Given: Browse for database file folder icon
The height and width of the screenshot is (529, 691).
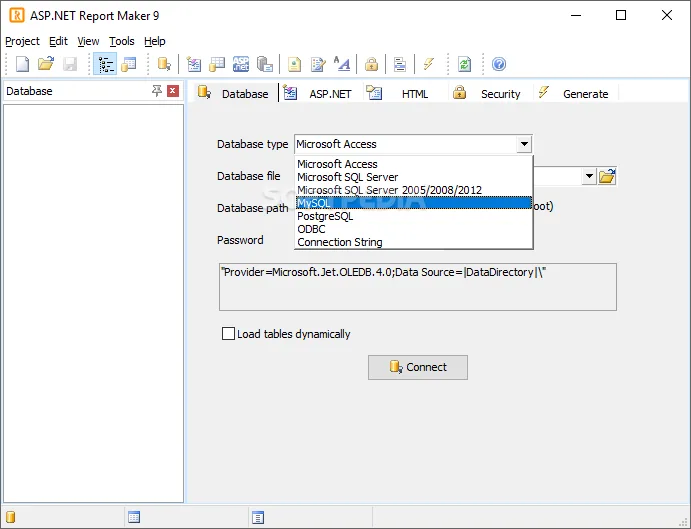Looking at the screenshot, I should (607, 176).
